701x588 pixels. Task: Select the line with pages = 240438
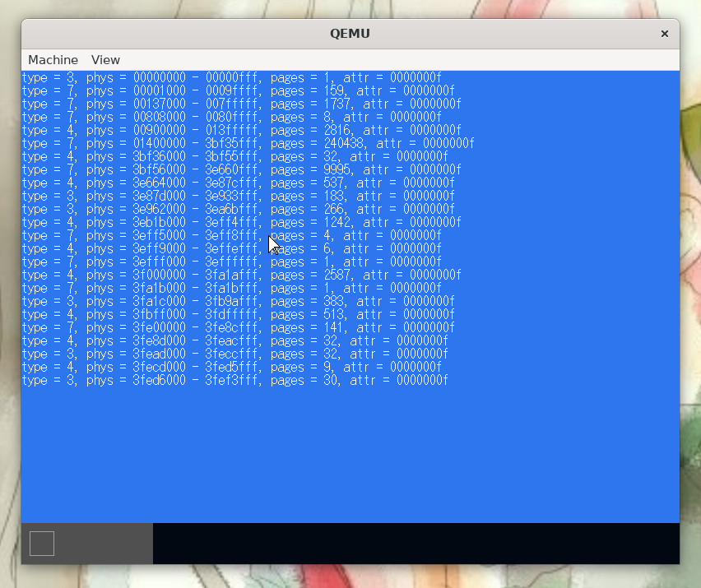coord(247,144)
